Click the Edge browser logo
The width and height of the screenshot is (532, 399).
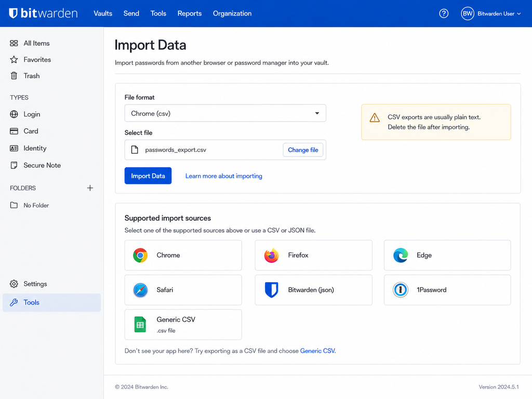pos(401,255)
